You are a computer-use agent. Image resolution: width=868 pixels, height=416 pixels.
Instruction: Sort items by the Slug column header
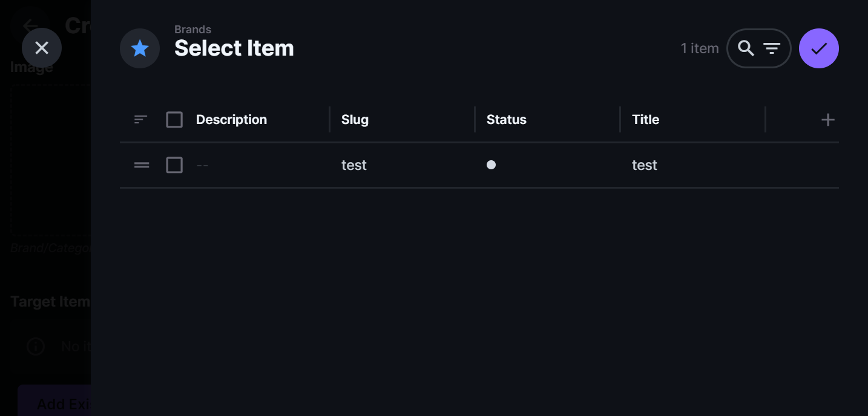(355, 119)
